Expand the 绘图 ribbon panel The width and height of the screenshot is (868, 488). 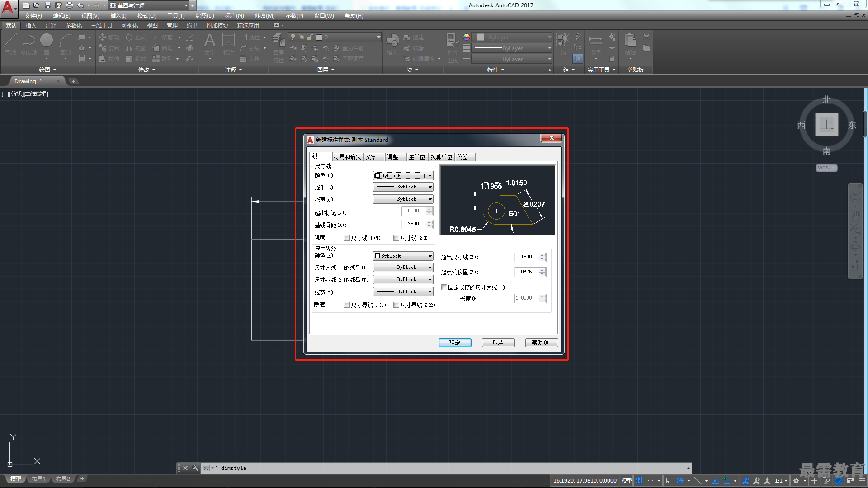coord(48,70)
